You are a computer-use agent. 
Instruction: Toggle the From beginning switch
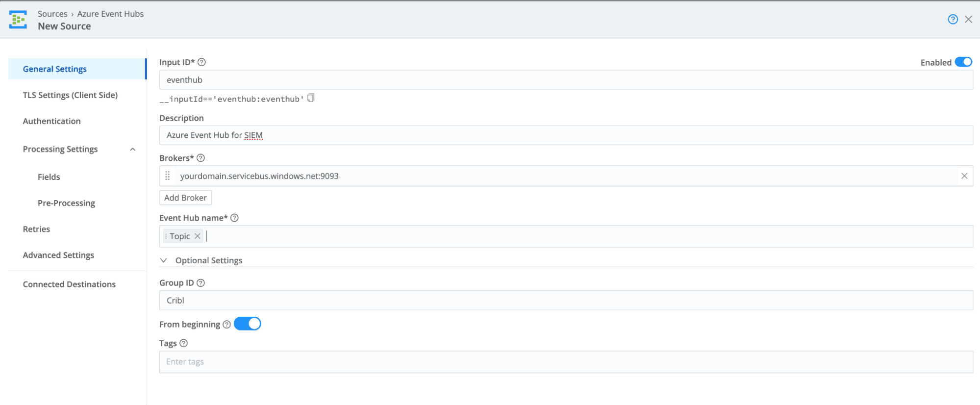pos(248,324)
